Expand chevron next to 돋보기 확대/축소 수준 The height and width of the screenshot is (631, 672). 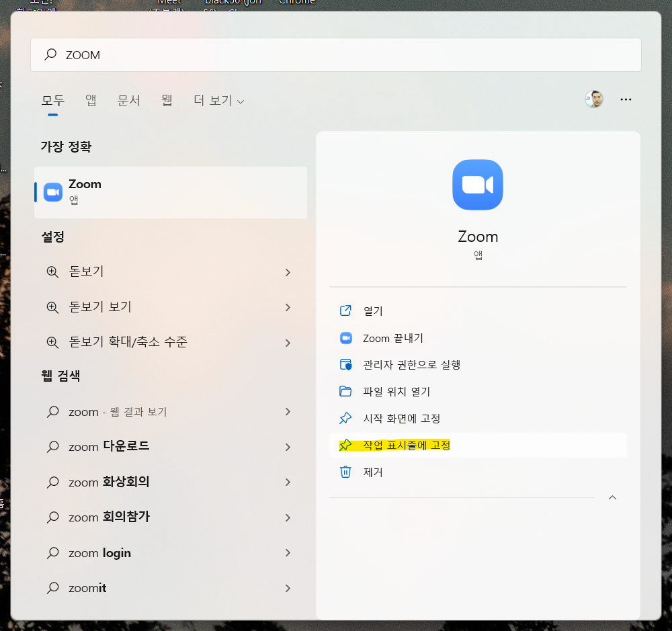[288, 343]
